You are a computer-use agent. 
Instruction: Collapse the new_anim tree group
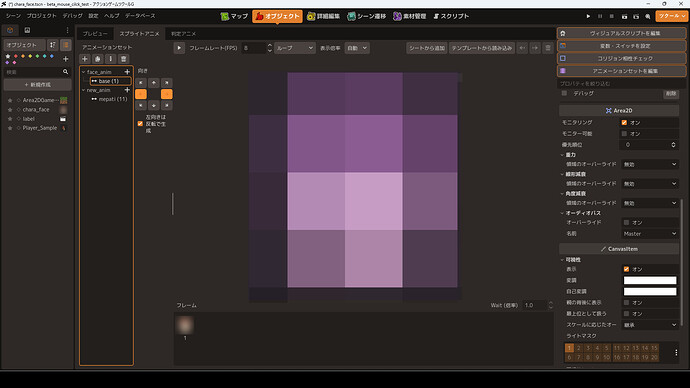84,90
